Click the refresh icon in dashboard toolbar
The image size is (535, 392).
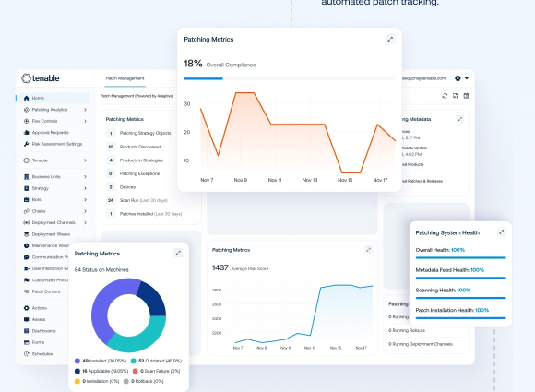[445, 96]
